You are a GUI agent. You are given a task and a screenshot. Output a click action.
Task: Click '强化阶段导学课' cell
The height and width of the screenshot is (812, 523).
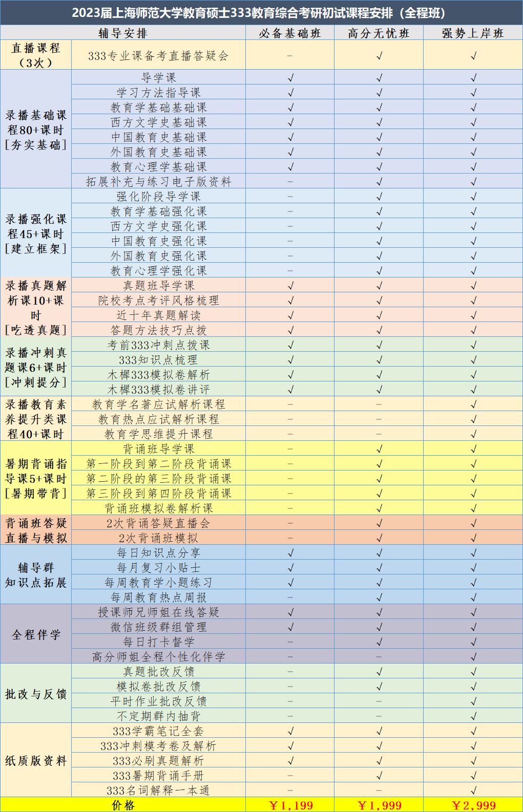point(158,197)
